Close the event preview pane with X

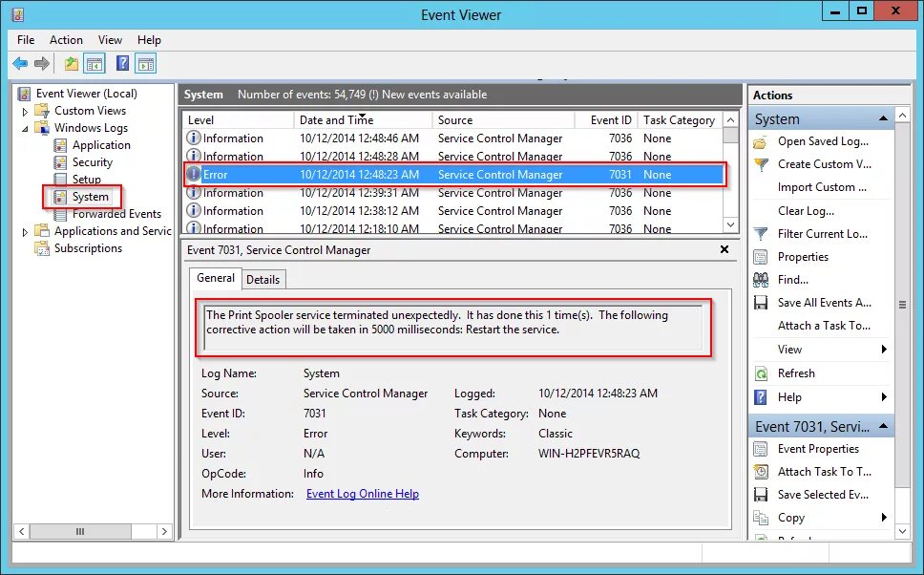tap(724, 249)
